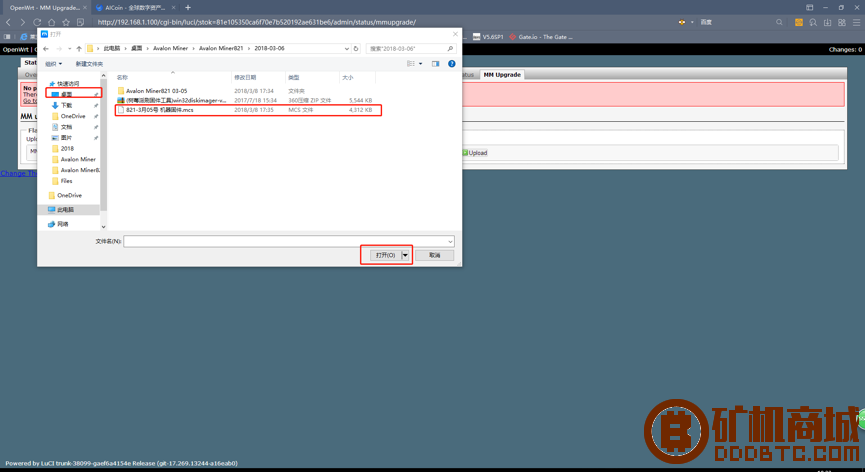This screenshot has width=865, height=472.
Task: Expand the open button's dropdown arrow
Action: (405, 255)
